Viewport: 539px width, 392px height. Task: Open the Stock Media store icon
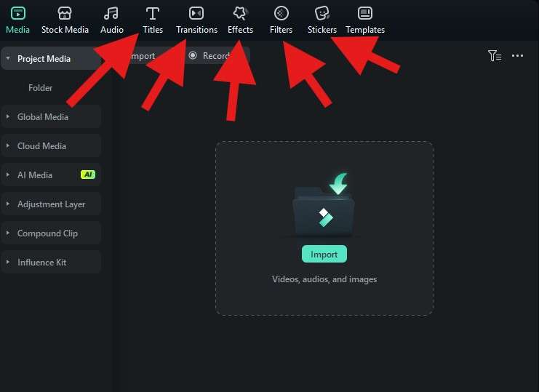pos(65,13)
